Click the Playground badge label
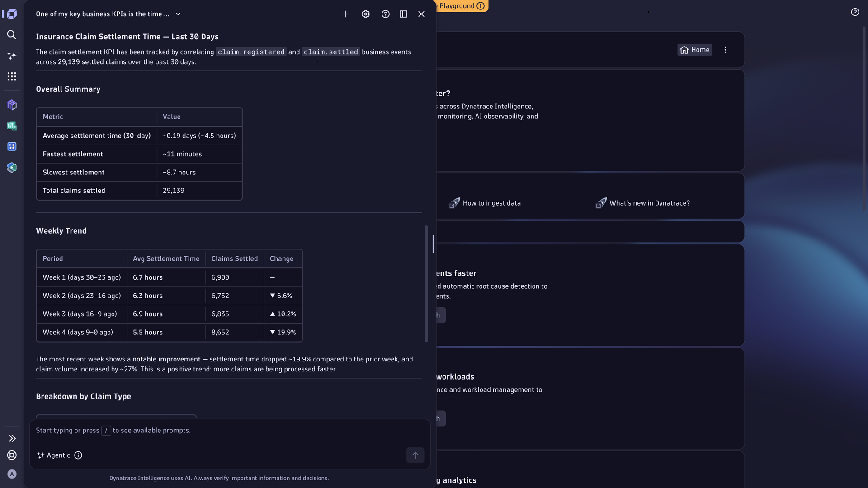Viewport: 868px width, 488px height. coord(457,6)
